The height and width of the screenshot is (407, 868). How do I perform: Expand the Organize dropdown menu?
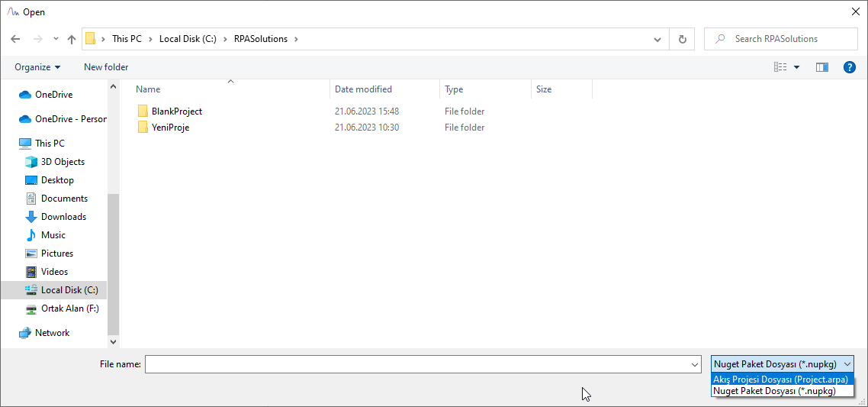click(37, 67)
